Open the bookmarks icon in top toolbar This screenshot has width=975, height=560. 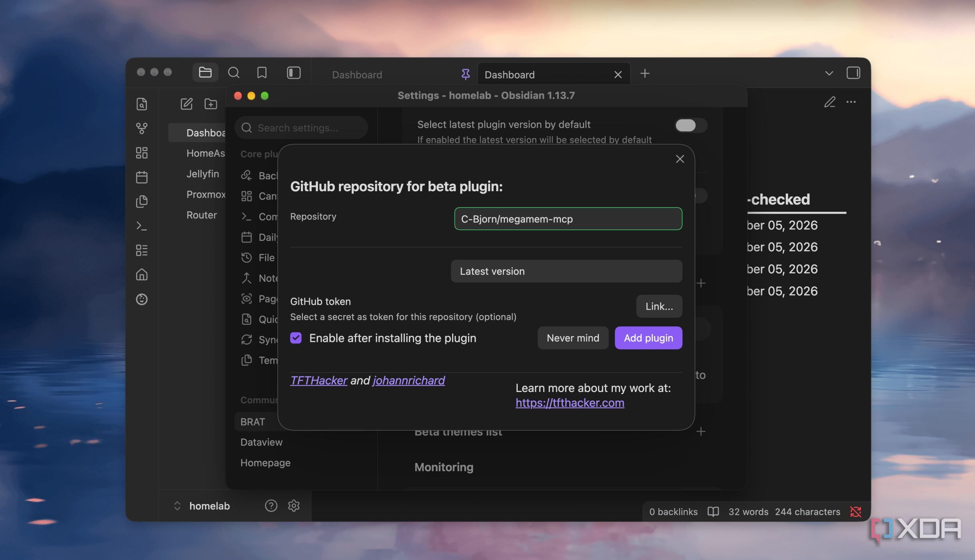(262, 72)
